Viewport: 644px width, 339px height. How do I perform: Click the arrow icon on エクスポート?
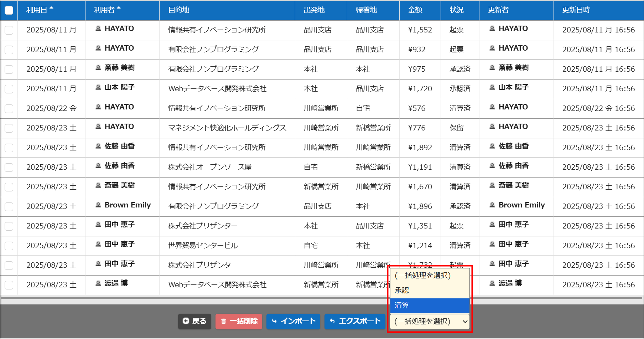click(332, 321)
